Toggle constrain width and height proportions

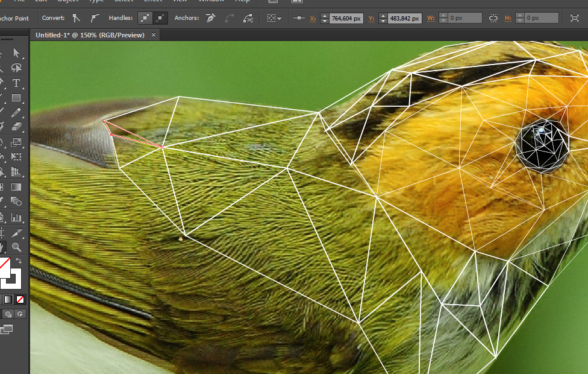point(493,18)
